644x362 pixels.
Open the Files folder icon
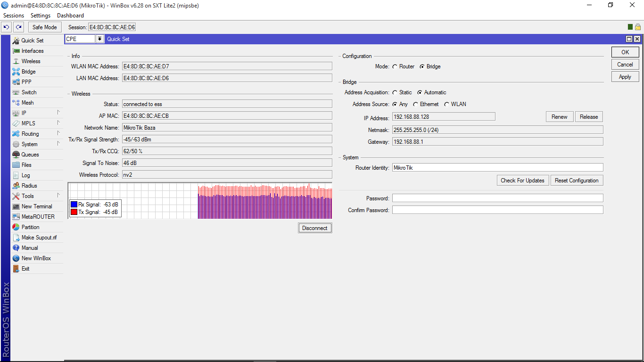(16, 165)
